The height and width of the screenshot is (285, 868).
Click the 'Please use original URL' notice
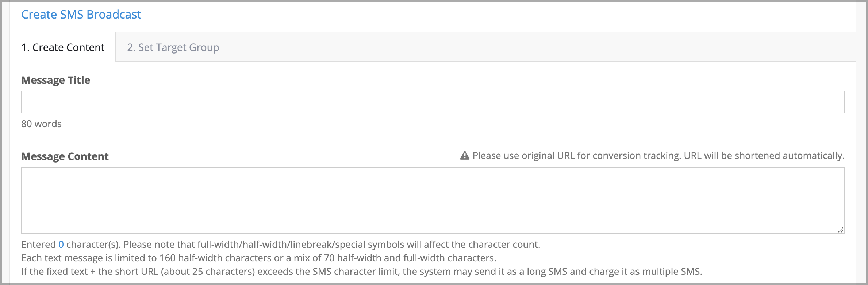[x=577, y=156]
